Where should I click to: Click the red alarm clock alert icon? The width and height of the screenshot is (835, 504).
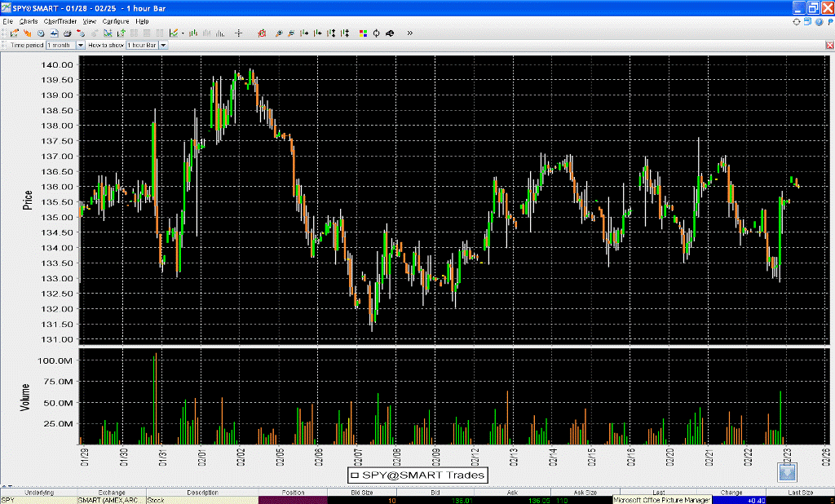pos(262,33)
